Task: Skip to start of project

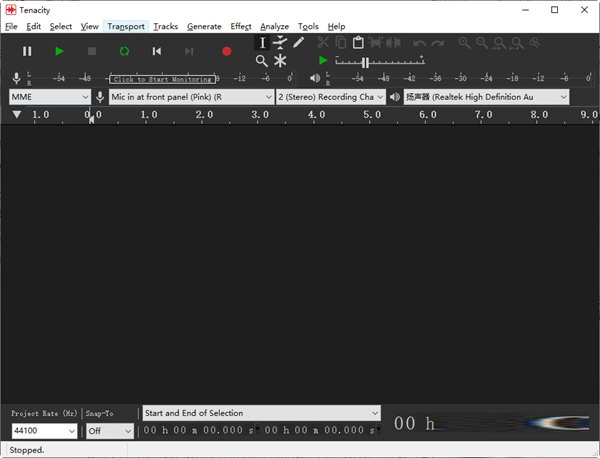Action: point(157,51)
